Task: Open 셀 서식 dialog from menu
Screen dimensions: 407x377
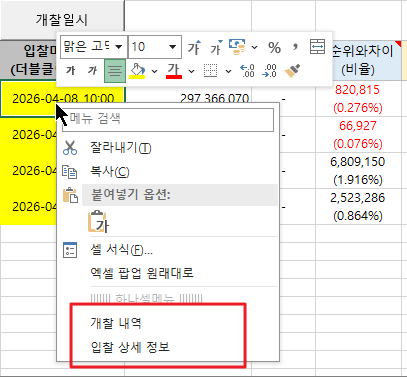Action: 167,250
